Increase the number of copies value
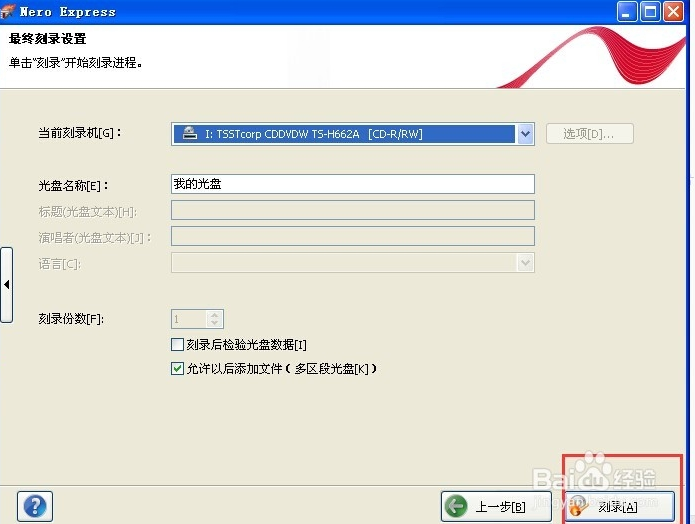Screen dimensions: 695x524 [215, 315]
